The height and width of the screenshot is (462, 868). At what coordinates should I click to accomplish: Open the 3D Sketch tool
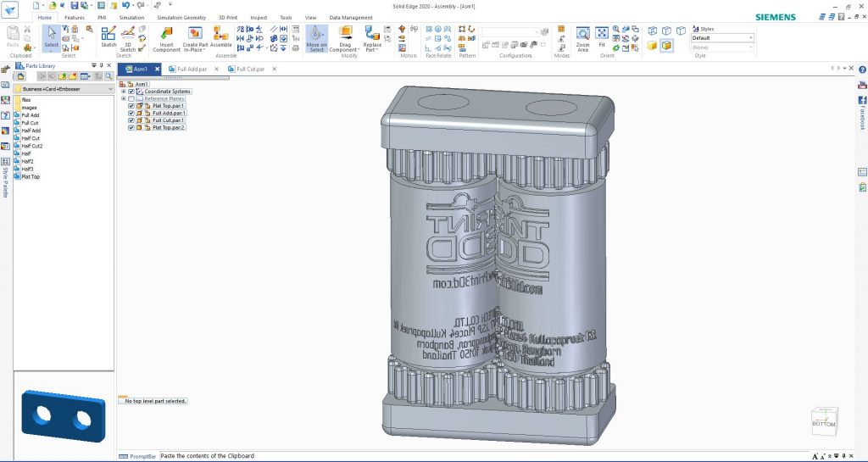128,39
